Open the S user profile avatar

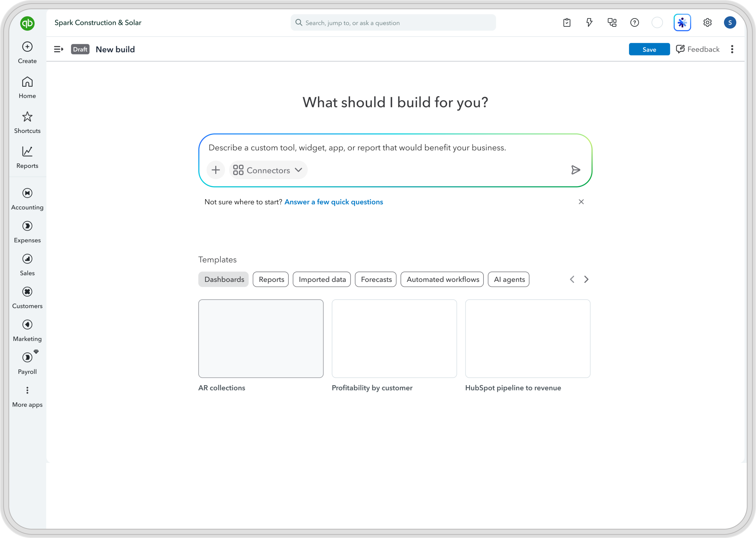pyautogui.click(x=730, y=23)
